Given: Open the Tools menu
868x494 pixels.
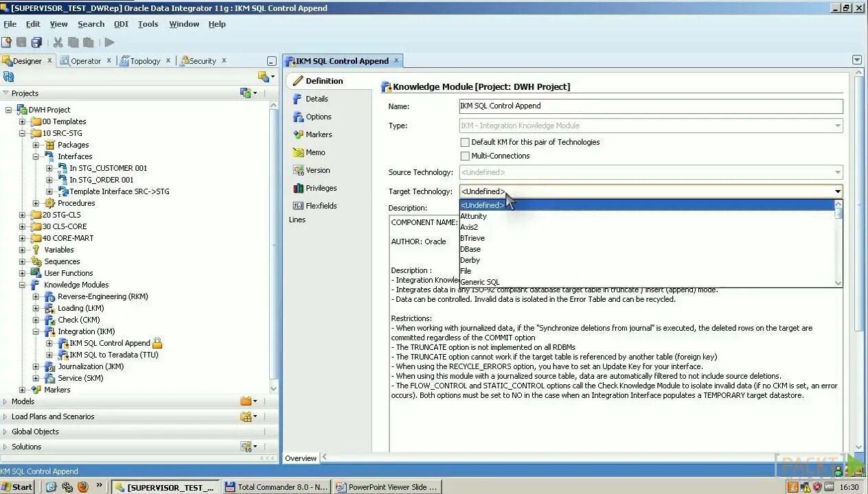Looking at the screenshot, I should [x=148, y=24].
